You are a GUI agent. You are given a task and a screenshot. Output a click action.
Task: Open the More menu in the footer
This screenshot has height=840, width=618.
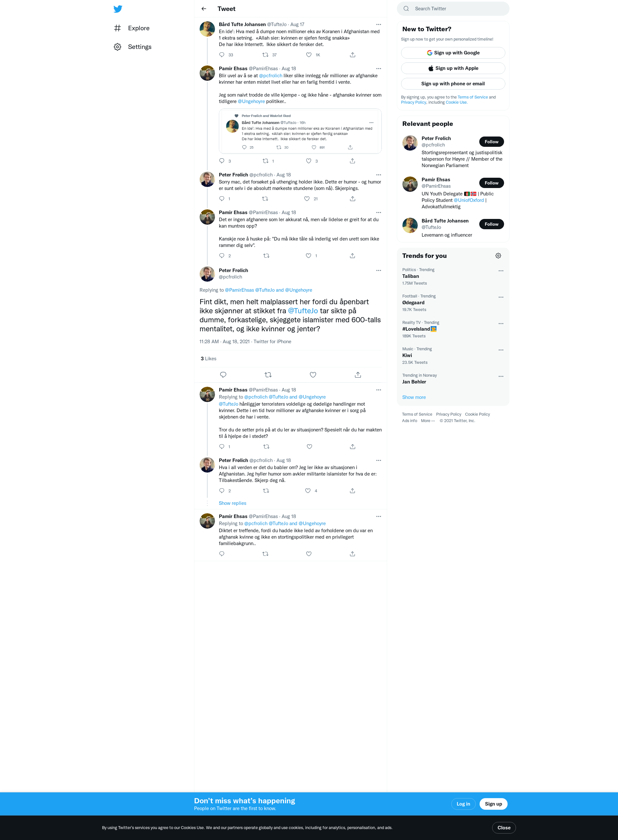(427, 420)
